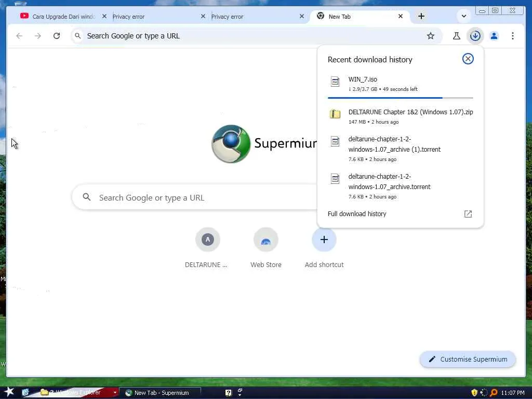Click the 7.6 KB archive.torrent file icon without (1)
The height and width of the screenshot is (399, 532).
tap(335, 179)
